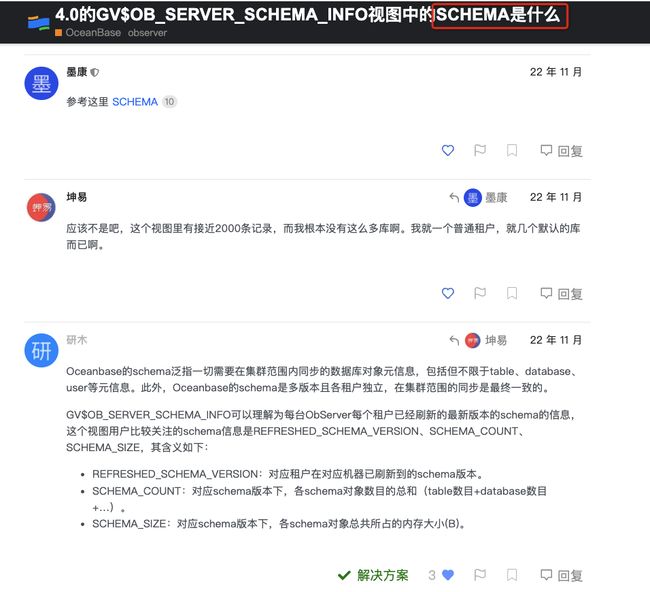
Task: Bookmark 研木's solution post
Action: (512, 575)
